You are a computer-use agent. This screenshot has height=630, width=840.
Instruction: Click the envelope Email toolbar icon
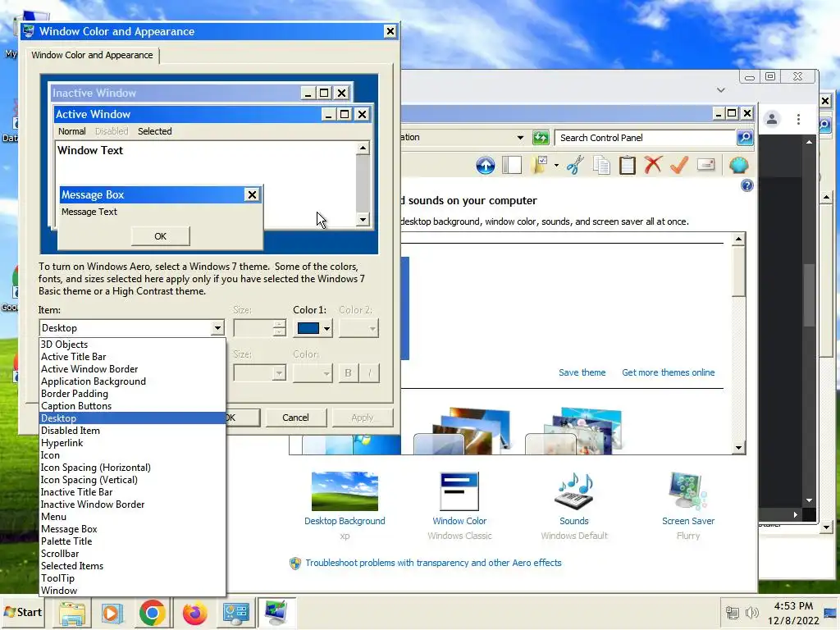pos(706,164)
